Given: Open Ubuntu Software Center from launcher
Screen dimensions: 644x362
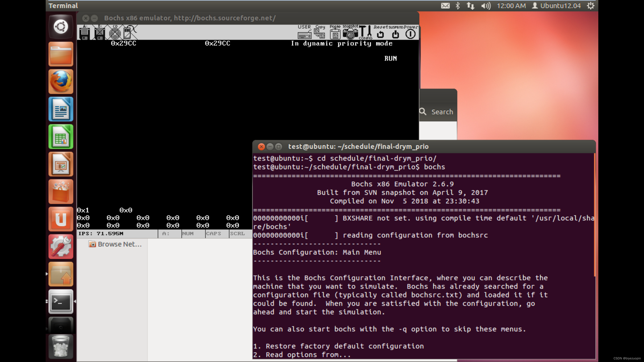Looking at the screenshot, I should tap(61, 191).
